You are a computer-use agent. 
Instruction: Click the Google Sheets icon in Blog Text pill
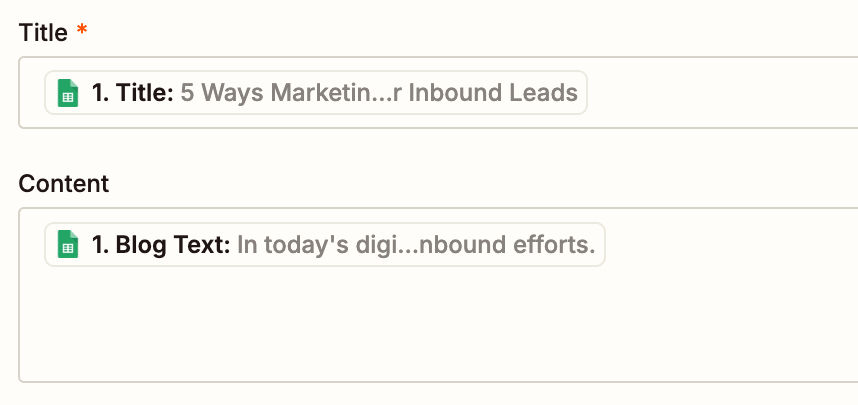click(x=68, y=244)
